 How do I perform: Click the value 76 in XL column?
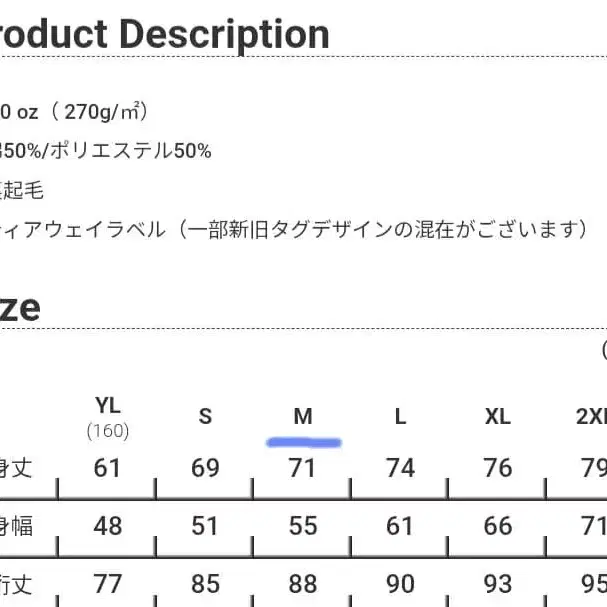click(x=497, y=468)
